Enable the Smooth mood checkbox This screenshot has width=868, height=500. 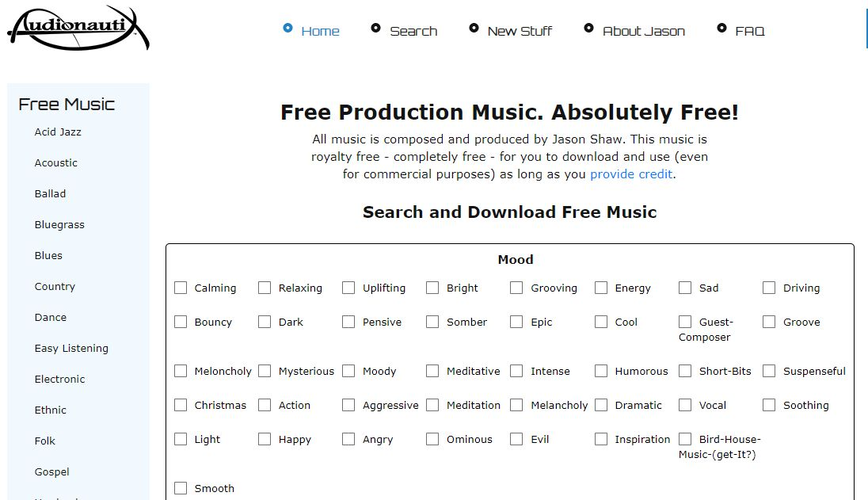[x=181, y=488]
